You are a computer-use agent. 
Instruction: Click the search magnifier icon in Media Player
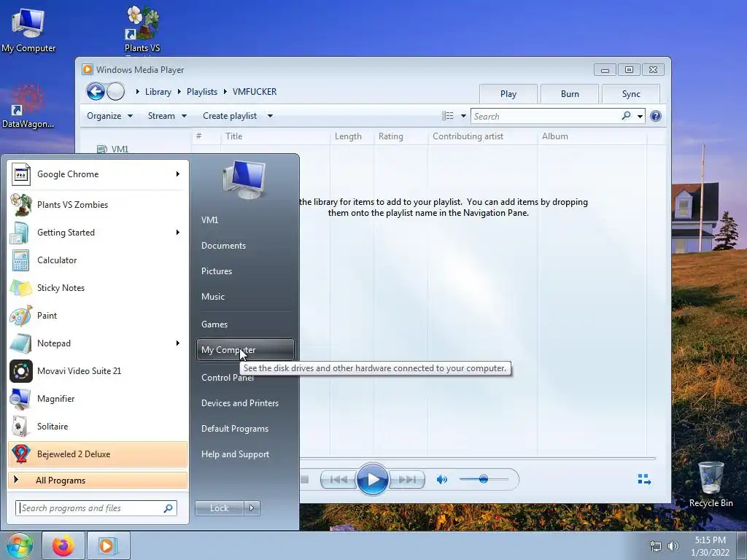(626, 116)
